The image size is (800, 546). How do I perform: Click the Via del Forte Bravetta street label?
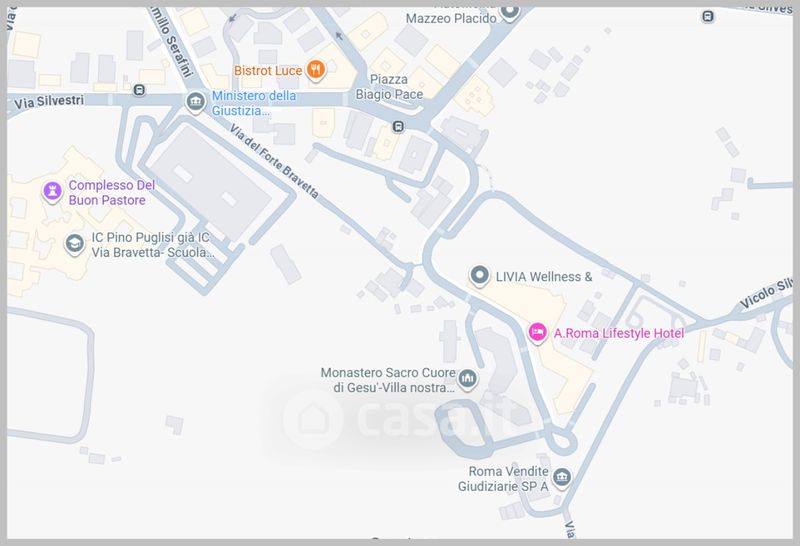pyautogui.click(x=274, y=161)
